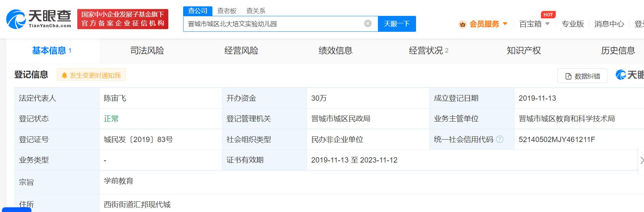Image resolution: width=644 pixels, height=212 pixels.
Task: Click the 开办资金 label cell
Action: [x=264, y=98]
